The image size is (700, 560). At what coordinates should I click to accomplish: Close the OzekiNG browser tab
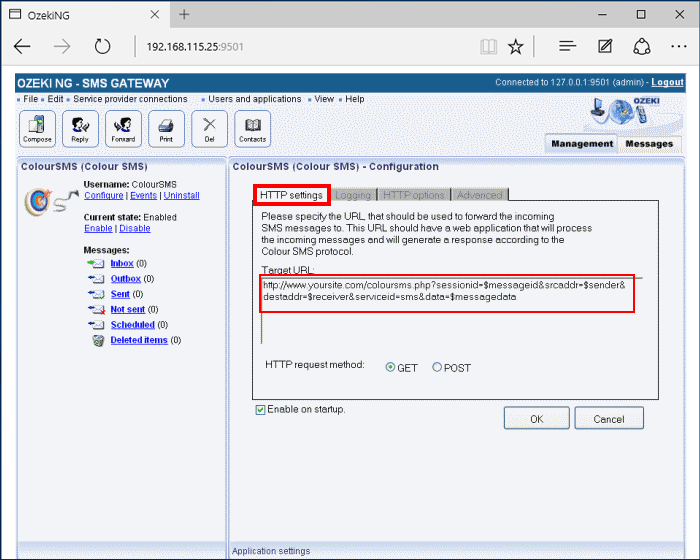click(154, 15)
